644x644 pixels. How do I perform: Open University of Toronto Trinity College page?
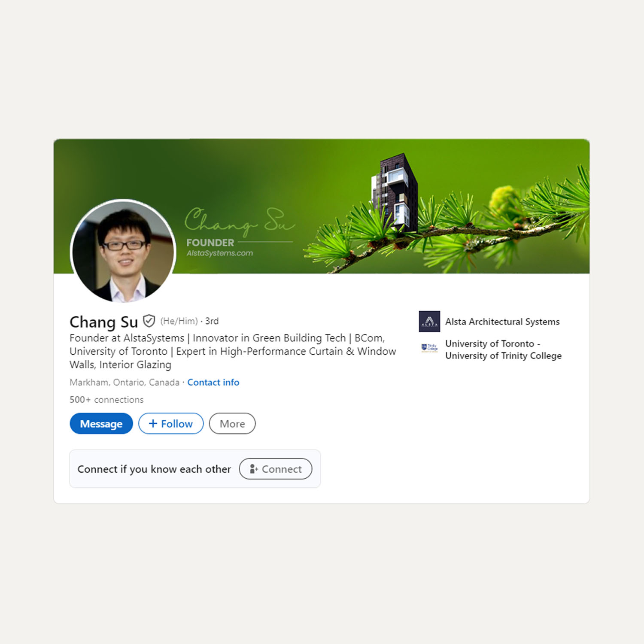point(503,349)
